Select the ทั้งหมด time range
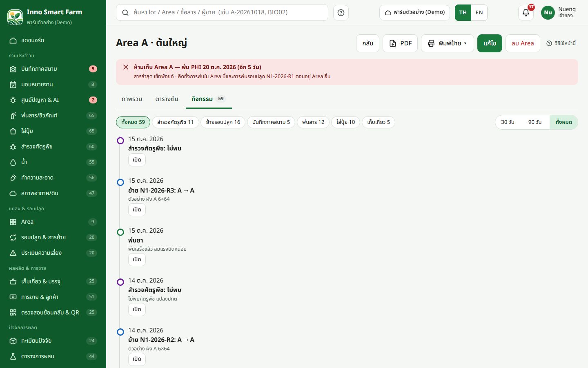588x368 pixels. [x=563, y=122]
